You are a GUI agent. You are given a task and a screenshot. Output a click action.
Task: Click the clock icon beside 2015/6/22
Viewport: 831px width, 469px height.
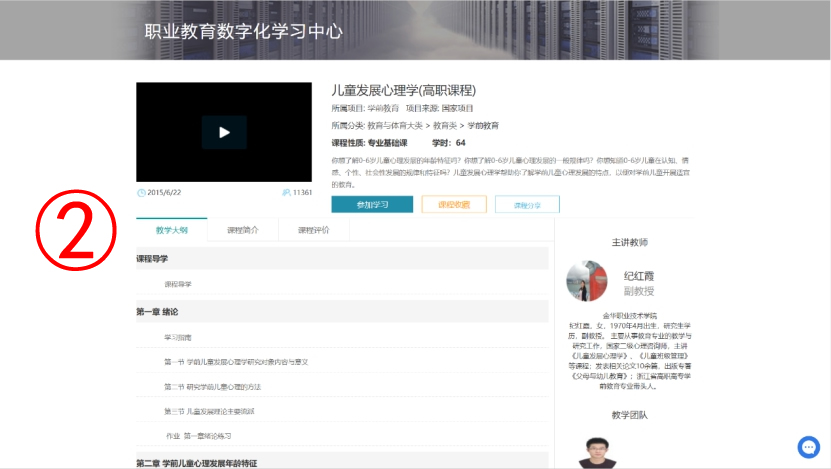[142, 193]
